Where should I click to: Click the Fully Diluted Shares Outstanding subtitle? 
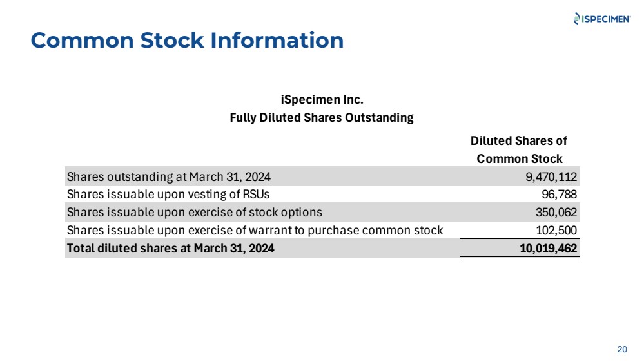[322, 118]
